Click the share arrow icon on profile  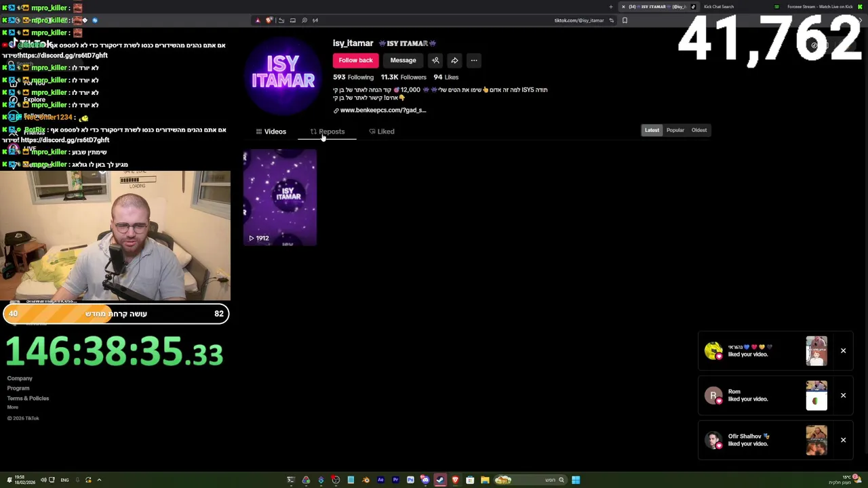[454, 60]
